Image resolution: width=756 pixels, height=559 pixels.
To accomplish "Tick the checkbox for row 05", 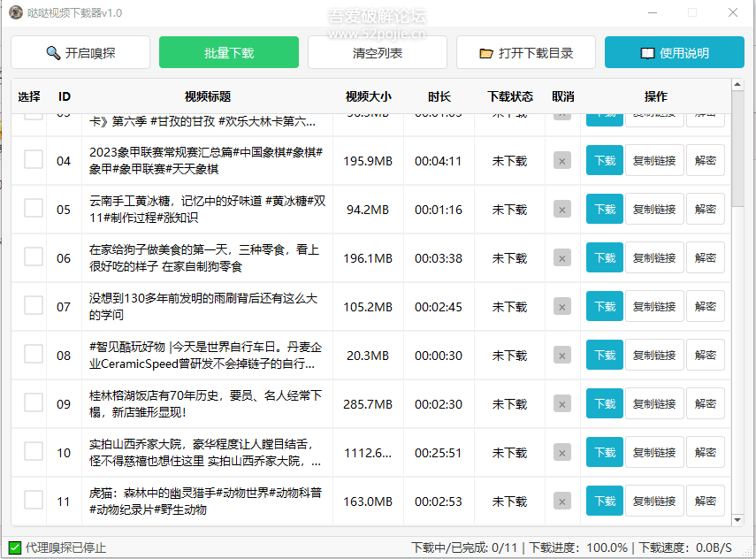I will (x=34, y=208).
